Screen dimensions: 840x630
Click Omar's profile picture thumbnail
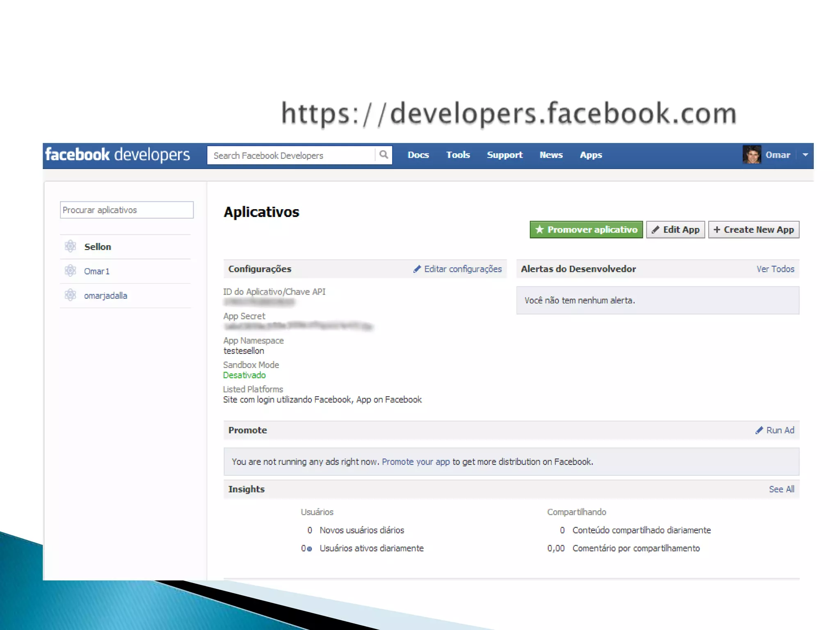point(751,155)
